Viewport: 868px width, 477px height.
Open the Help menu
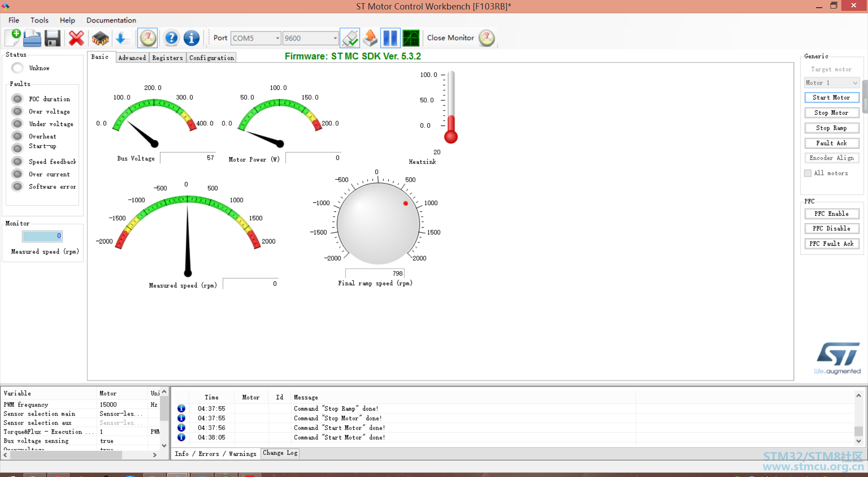(x=67, y=20)
